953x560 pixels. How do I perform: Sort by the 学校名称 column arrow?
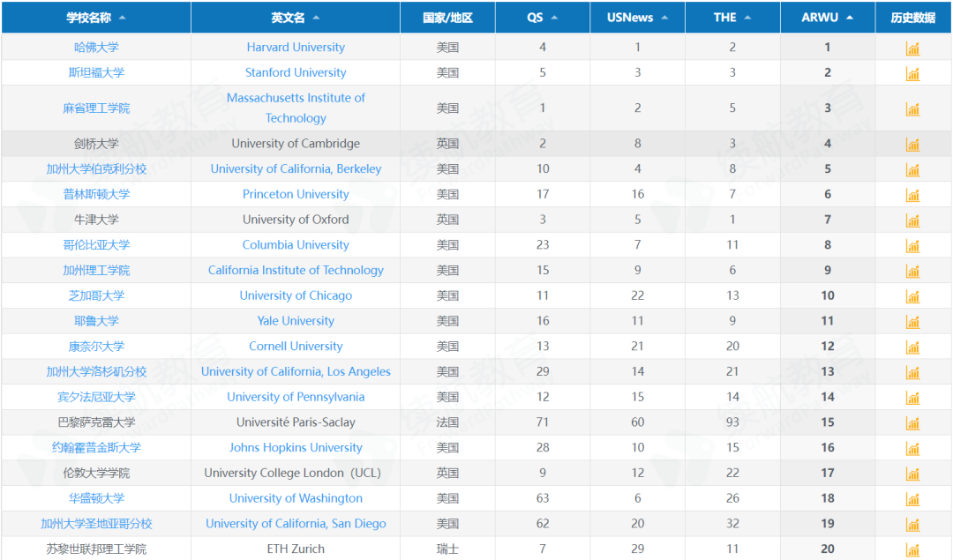[x=123, y=18]
